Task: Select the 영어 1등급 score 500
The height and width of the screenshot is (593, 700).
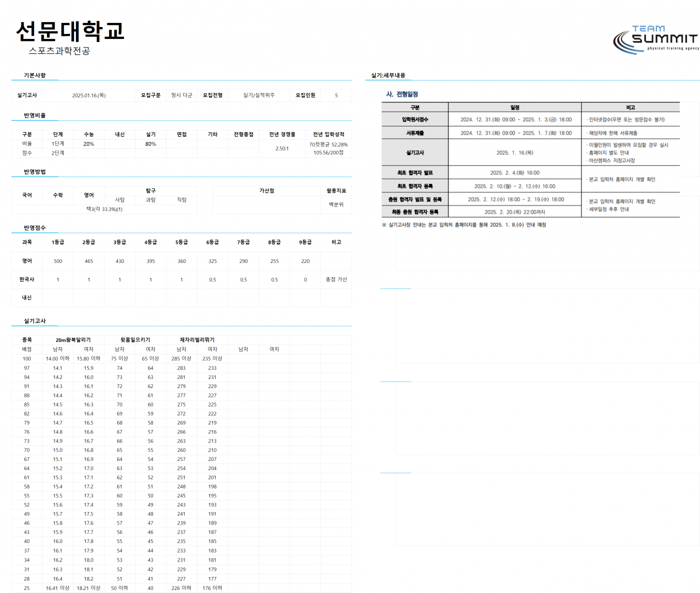Action: pos(58,261)
